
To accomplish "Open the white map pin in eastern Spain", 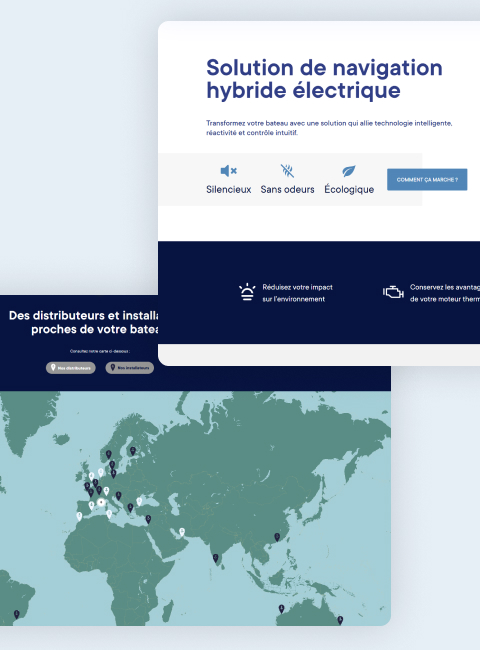I will point(92,506).
